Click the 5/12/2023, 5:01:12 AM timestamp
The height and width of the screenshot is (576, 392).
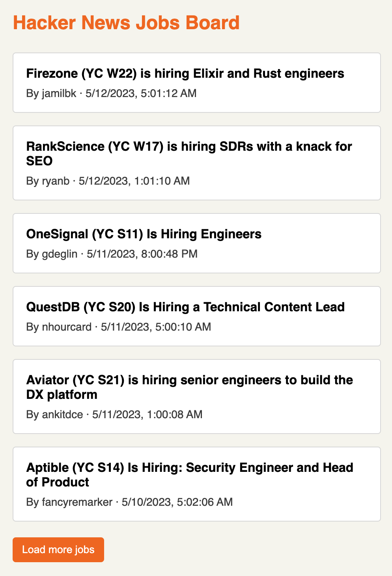coord(141,94)
